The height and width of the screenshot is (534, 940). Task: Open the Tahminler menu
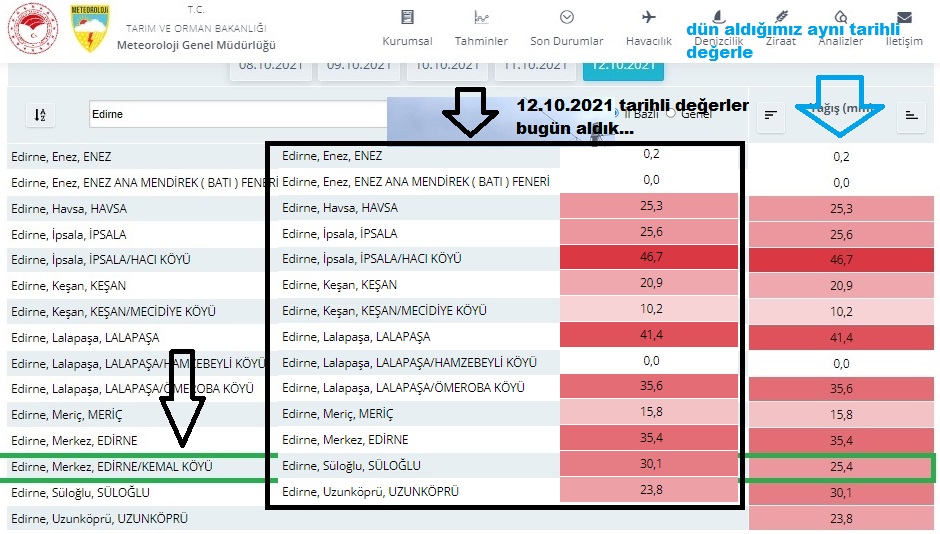(481, 41)
